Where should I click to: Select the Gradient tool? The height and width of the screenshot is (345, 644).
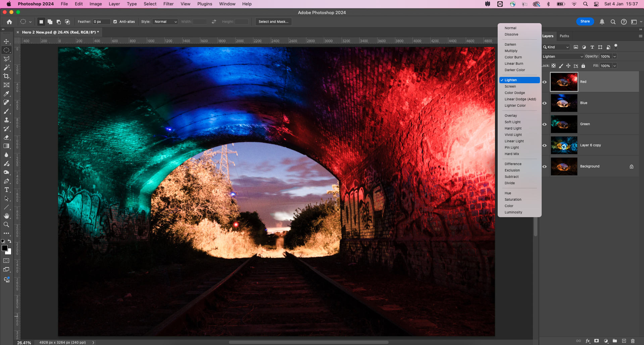(6, 146)
